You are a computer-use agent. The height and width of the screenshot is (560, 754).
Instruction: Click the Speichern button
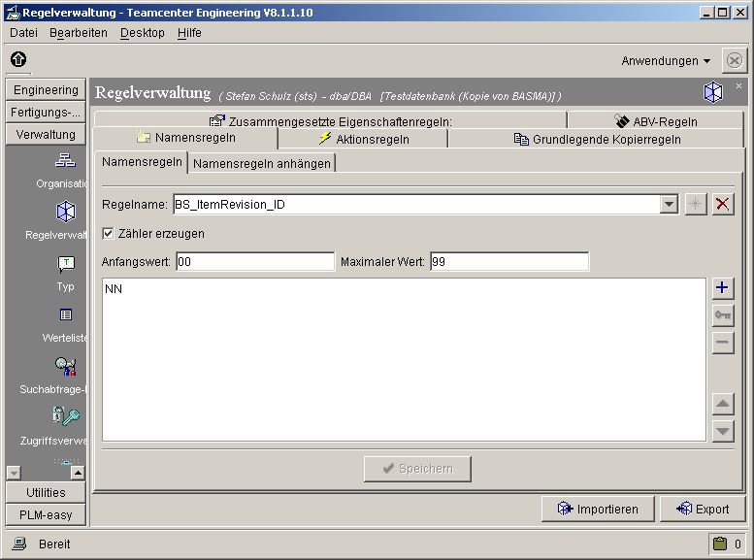417,469
